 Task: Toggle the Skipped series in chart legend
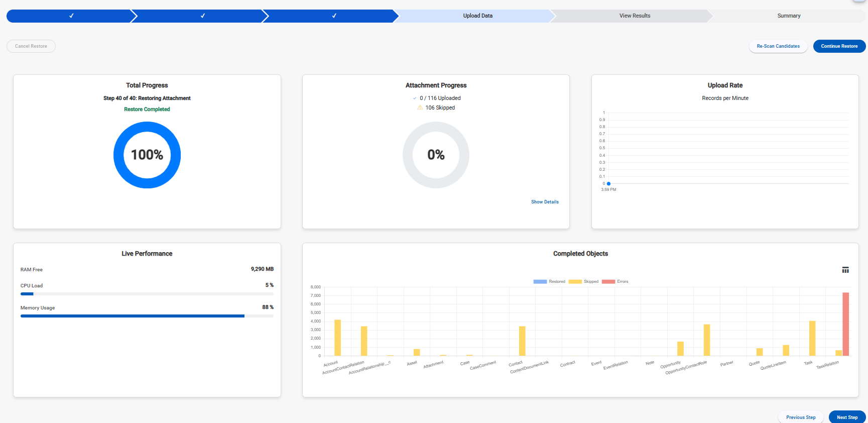pos(583,282)
